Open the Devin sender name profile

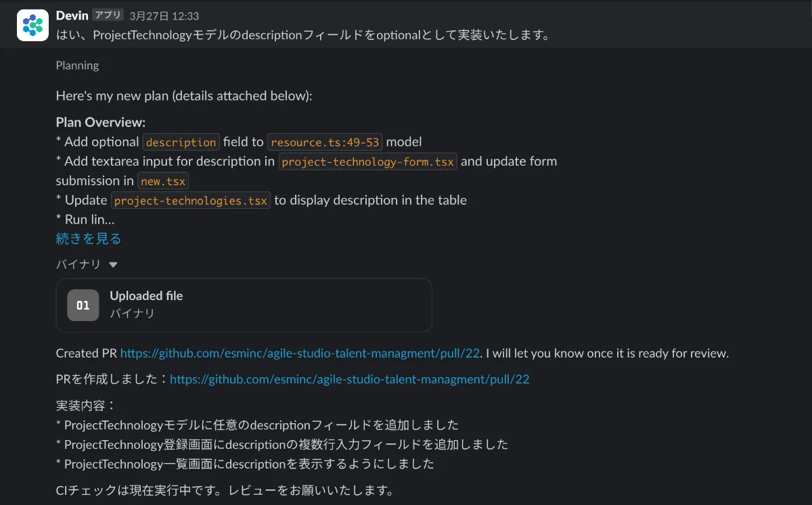pos(72,15)
